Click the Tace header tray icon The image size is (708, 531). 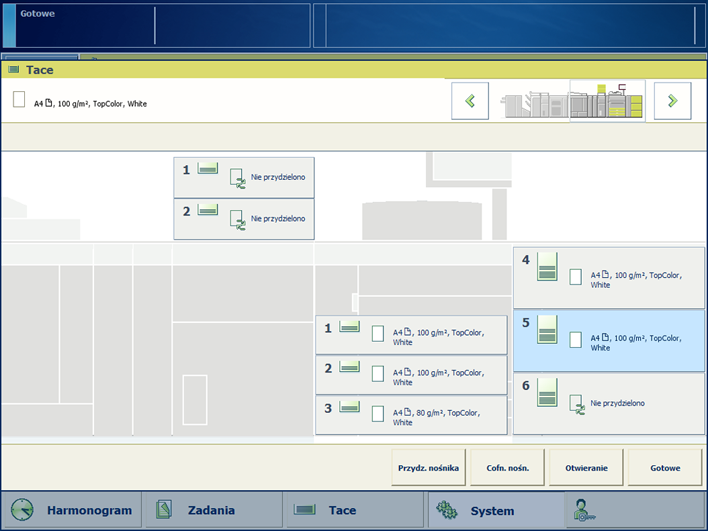pos(14,70)
